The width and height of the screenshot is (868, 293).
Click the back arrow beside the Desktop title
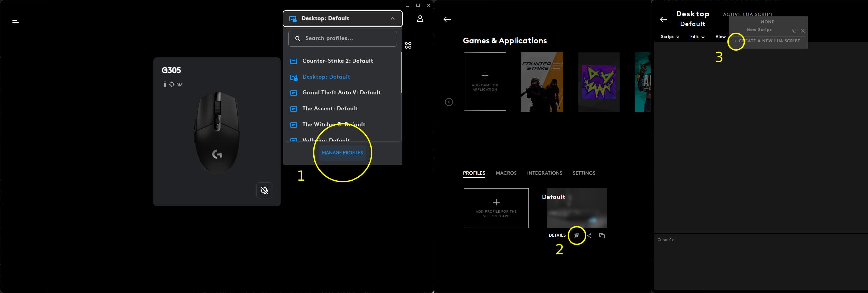[663, 19]
